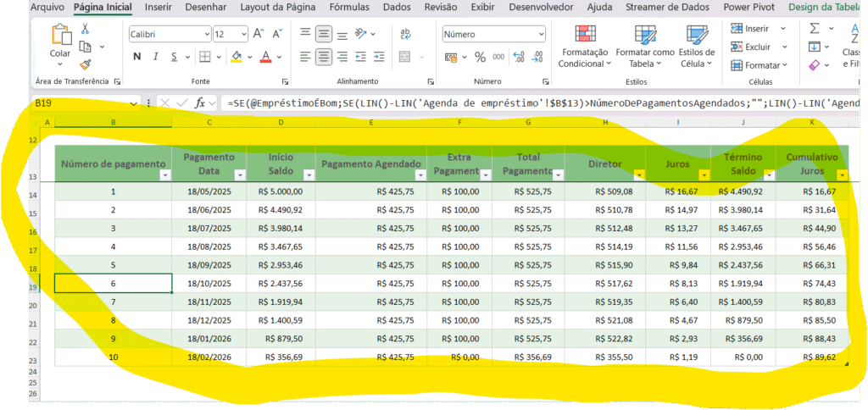Toggle wrap text (abc icon)
This screenshot has width=868, height=410.
pos(406,34)
